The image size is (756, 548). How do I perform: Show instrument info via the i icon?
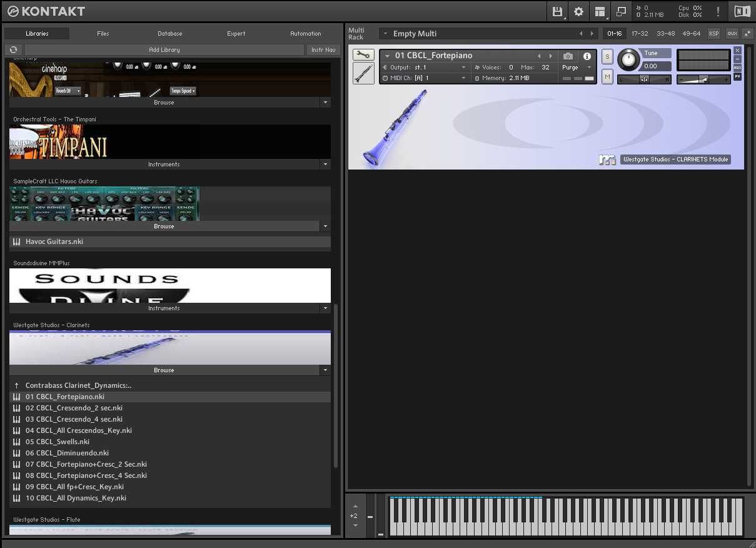587,56
